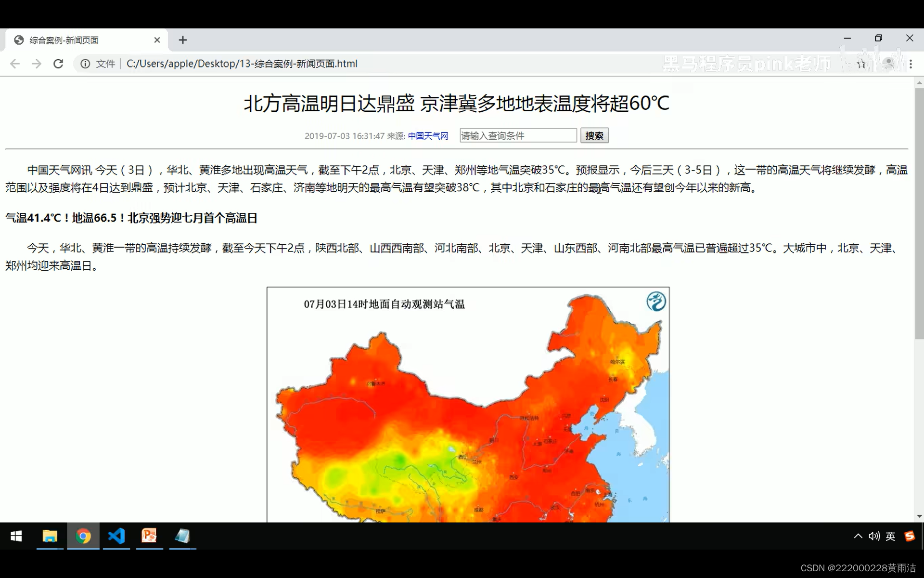Open File Explorer from taskbar

(50, 536)
